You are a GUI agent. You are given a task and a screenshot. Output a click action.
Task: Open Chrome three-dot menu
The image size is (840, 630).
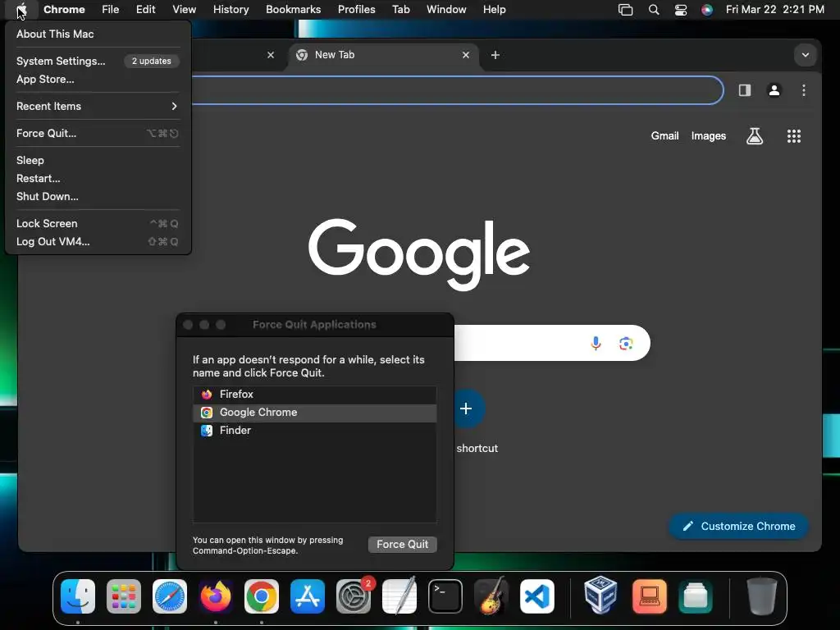pos(804,90)
